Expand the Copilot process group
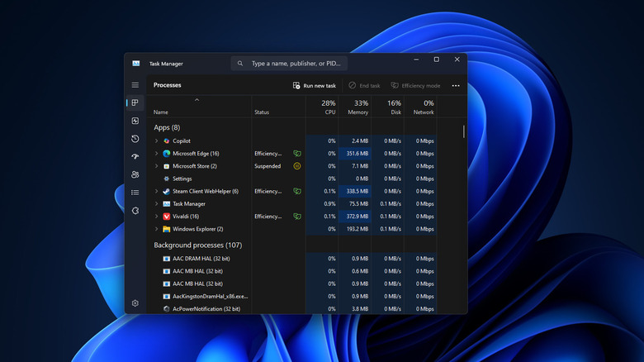This screenshot has width=644, height=362. coord(156,141)
